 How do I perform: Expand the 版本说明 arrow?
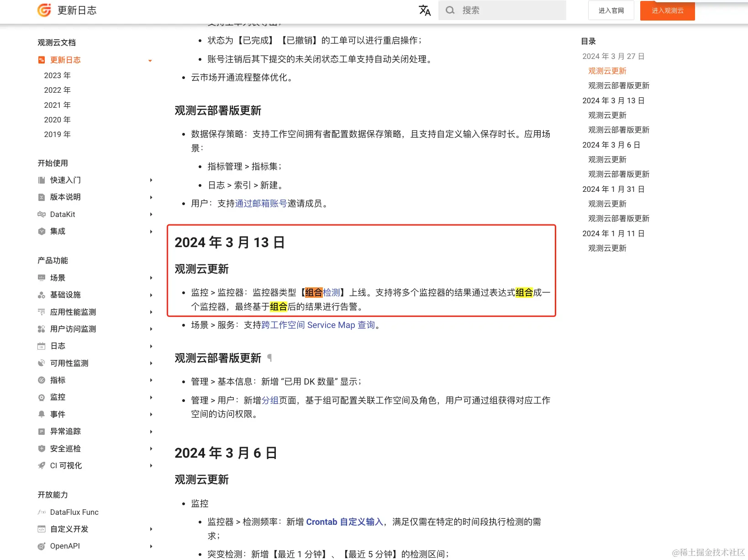tap(151, 197)
